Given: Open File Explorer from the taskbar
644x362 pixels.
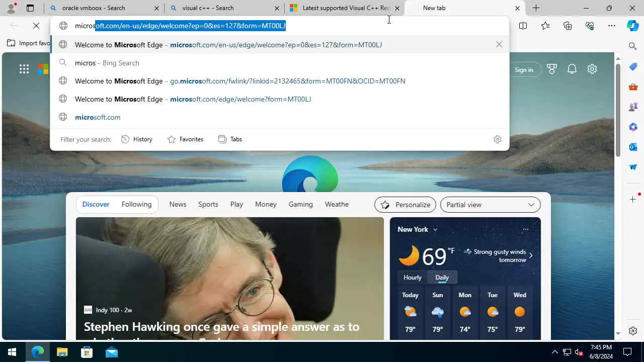Looking at the screenshot, I should (62, 352).
